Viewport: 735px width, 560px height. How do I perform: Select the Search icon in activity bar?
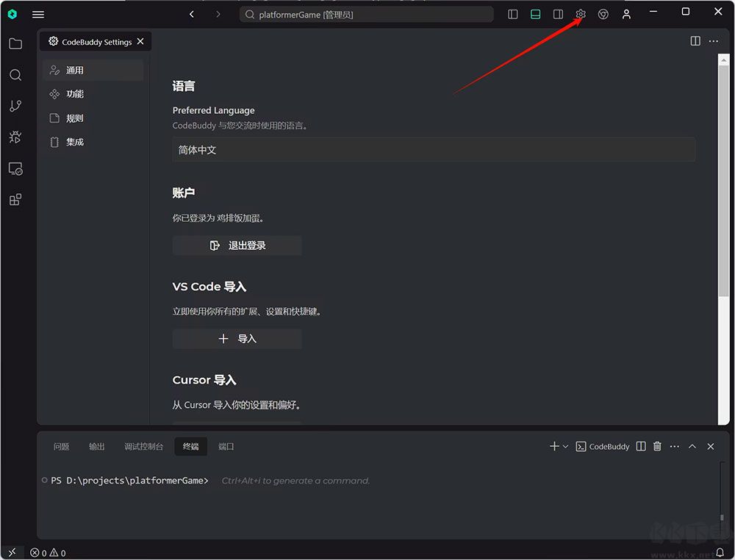pos(15,74)
